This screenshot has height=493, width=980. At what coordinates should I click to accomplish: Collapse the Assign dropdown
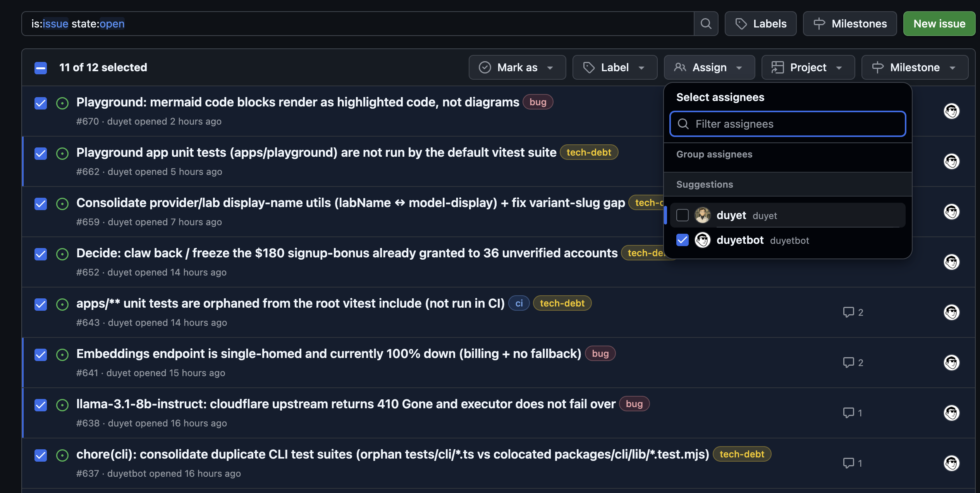(x=709, y=67)
